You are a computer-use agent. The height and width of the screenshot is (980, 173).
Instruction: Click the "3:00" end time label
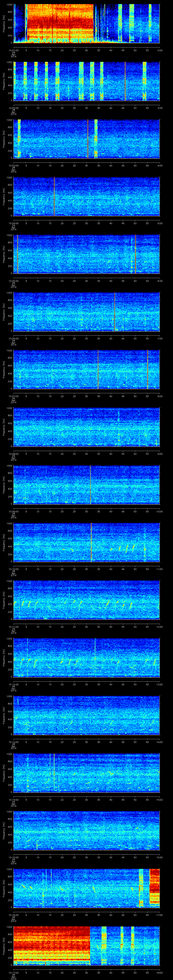pyautogui.click(x=160, y=108)
